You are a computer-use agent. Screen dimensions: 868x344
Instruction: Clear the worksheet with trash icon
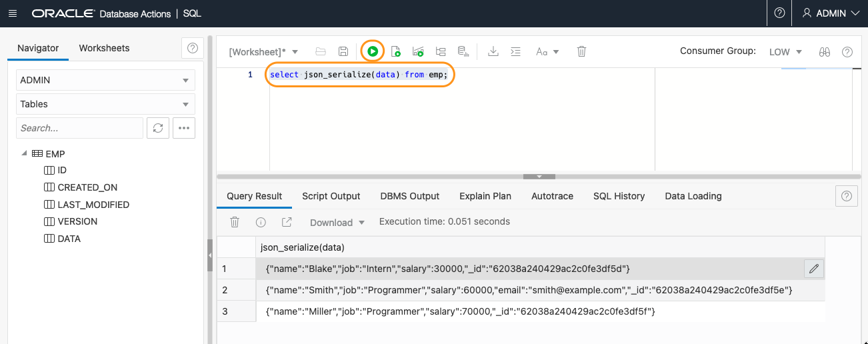(x=581, y=51)
